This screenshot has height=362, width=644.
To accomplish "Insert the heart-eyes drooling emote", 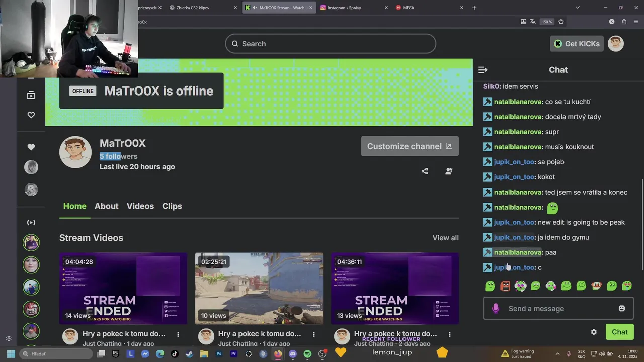I will click(x=627, y=286).
